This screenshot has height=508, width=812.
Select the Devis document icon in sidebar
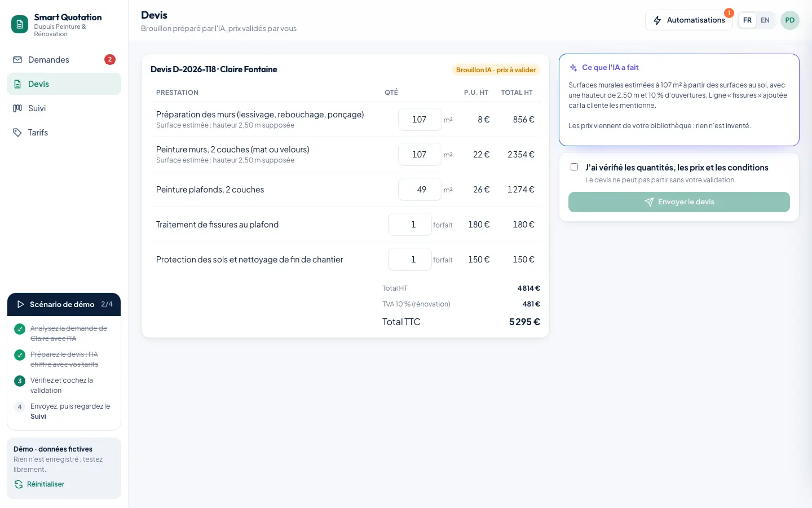tap(17, 84)
